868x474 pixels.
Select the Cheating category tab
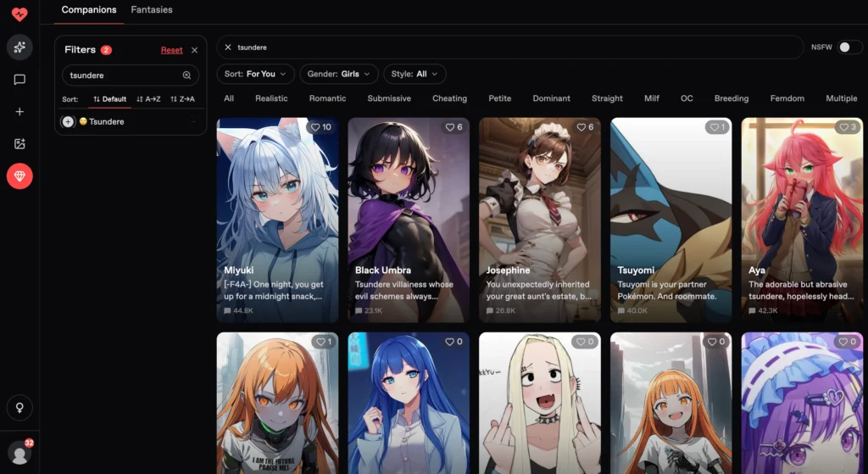[x=449, y=98]
